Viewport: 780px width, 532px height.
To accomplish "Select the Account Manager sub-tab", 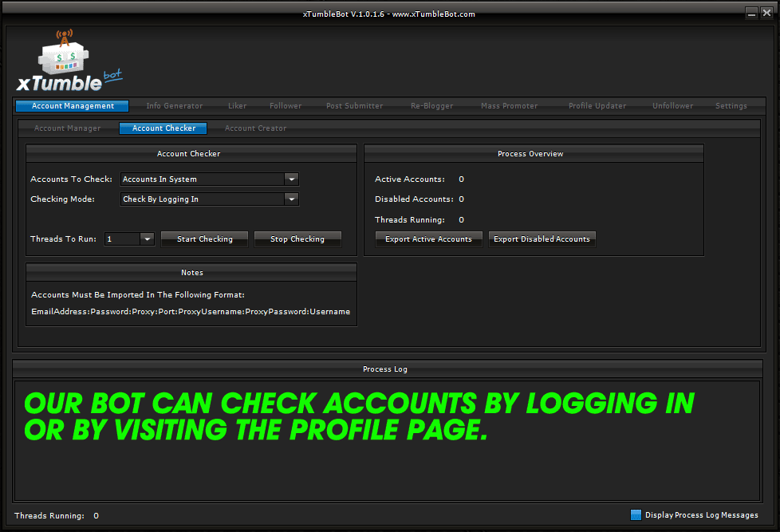I will 68,128.
